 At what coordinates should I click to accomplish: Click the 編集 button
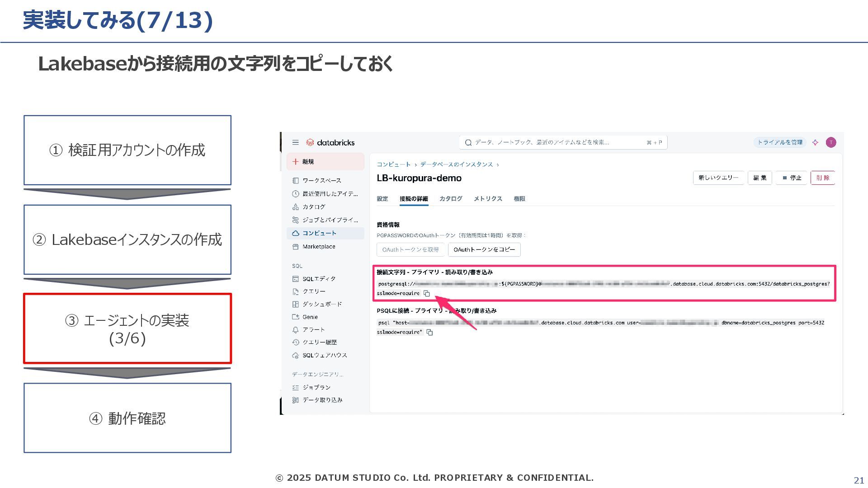(x=760, y=178)
